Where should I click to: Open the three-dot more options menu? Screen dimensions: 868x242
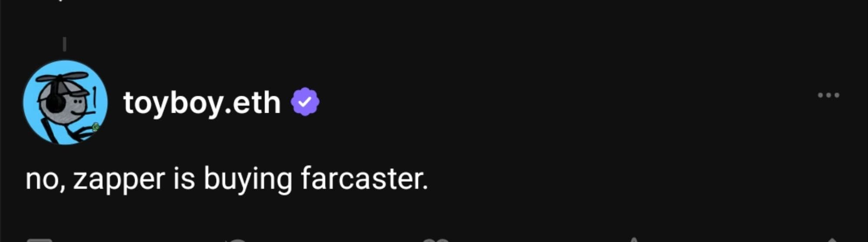[829, 95]
